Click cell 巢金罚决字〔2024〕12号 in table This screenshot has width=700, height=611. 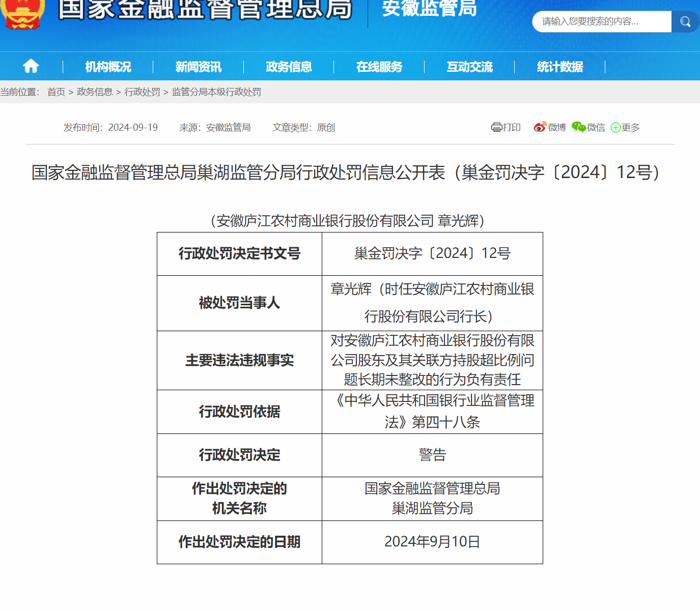pyautogui.click(x=432, y=254)
